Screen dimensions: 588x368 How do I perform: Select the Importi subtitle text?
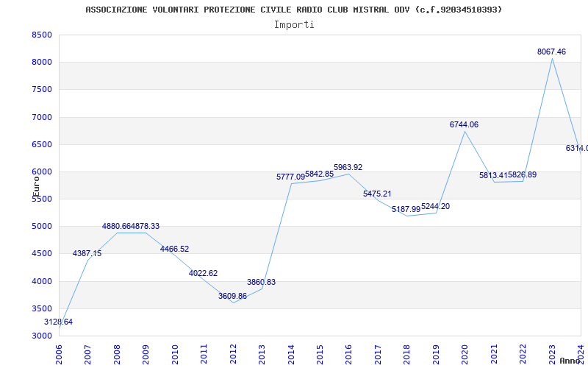[294, 25]
